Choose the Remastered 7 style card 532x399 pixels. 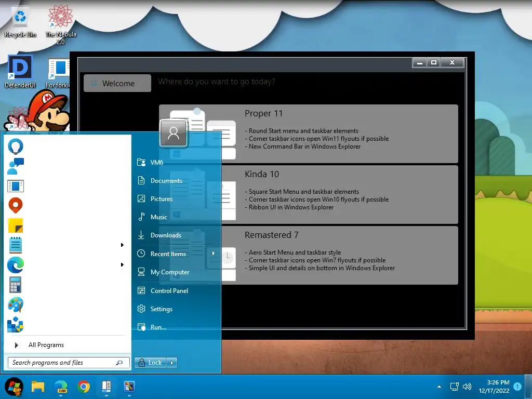309,256
